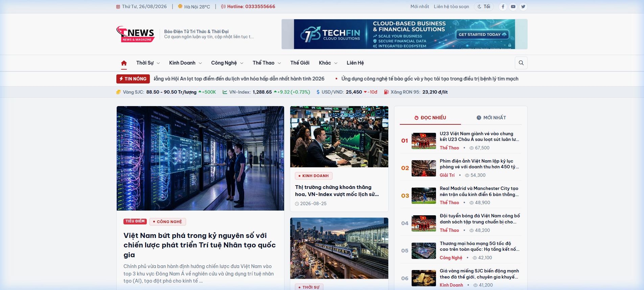The image size is (644, 290).
Task: Click the gold coins icon for Vàng SJC
Action: pyautogui.click(x=118, y=92)
